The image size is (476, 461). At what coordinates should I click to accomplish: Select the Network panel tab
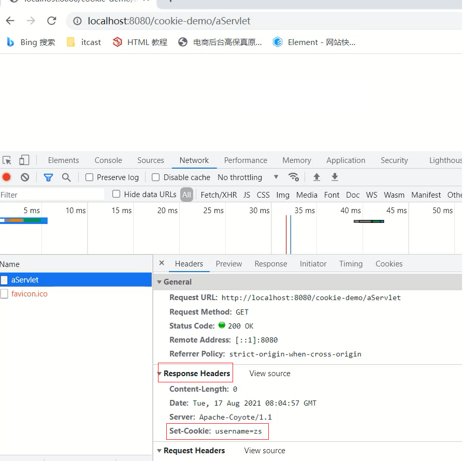click(194, 160)
